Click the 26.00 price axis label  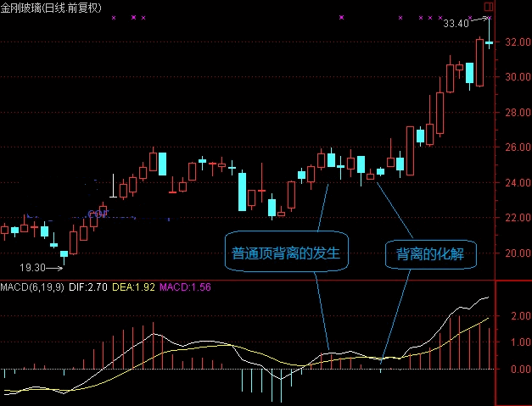(518, 147)
